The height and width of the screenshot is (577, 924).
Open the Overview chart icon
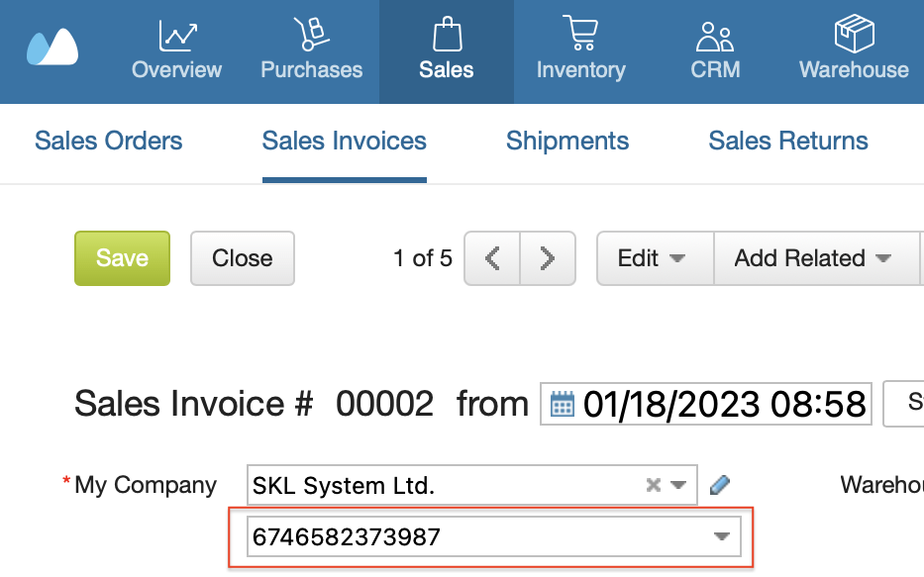click(x=177, y=36)
